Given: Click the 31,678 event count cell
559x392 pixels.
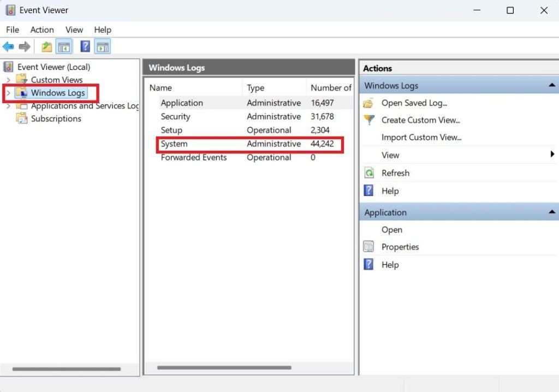Looking at the screenshot, I should click(x=322, y=116).
